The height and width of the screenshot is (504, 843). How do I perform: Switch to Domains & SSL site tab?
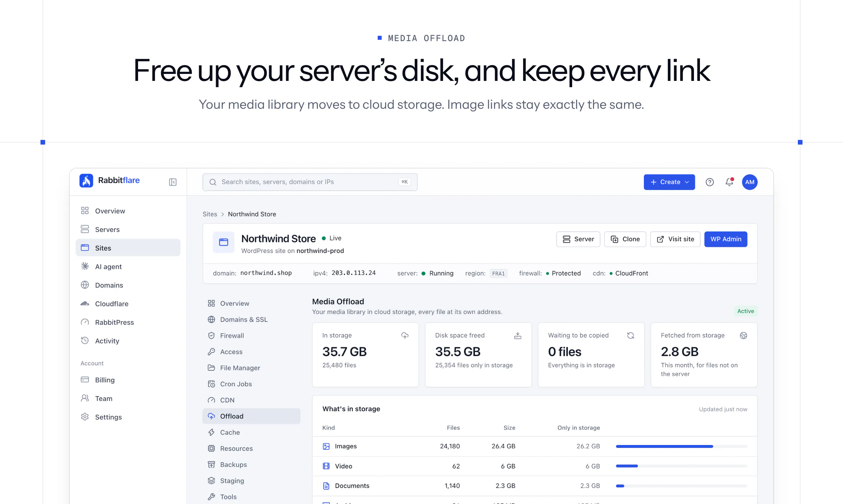tap(251, 320)
